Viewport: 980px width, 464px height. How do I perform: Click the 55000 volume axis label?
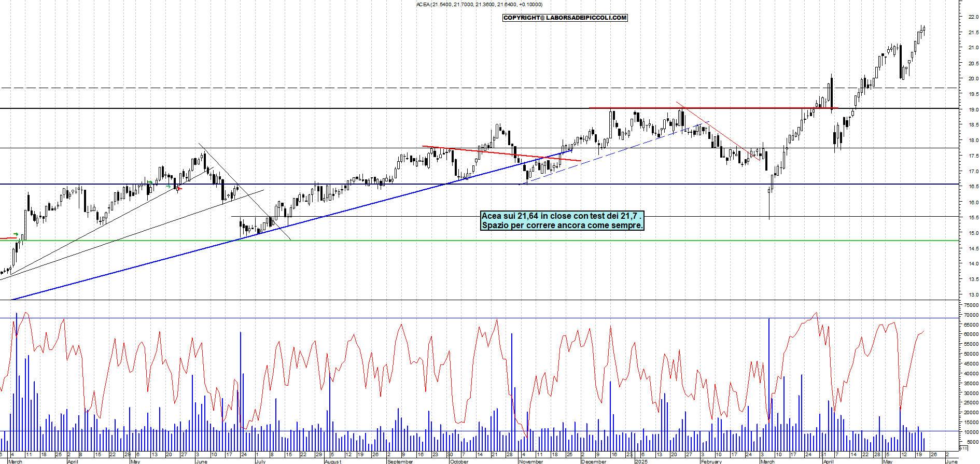(x=971, y=344)
